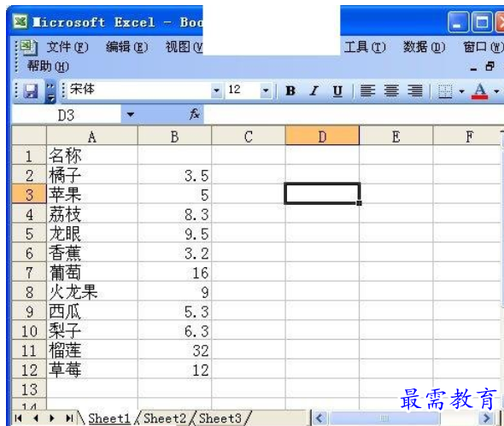Click the workbook icon in menu bar
This screenshot has height=426, width=504.
click(29, 48)
